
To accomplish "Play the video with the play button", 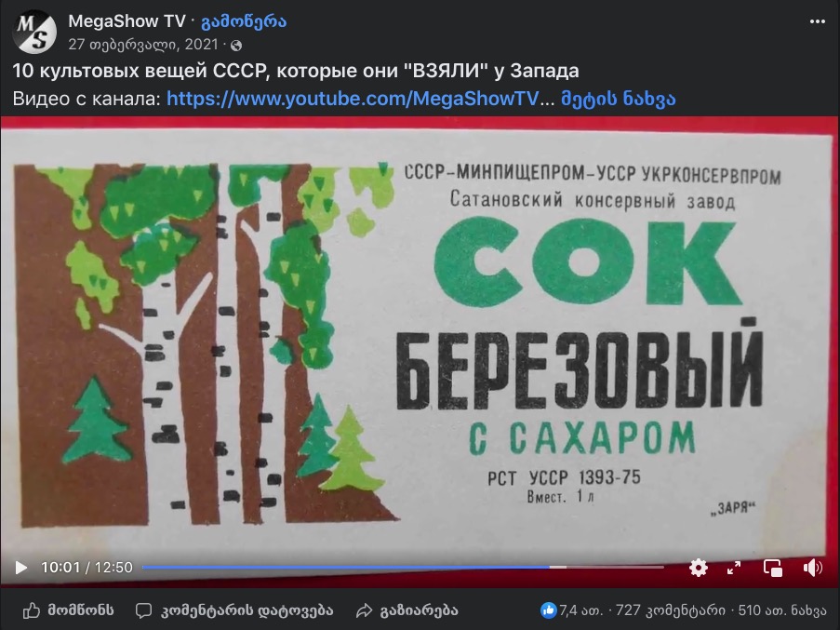I will [20, 568].
